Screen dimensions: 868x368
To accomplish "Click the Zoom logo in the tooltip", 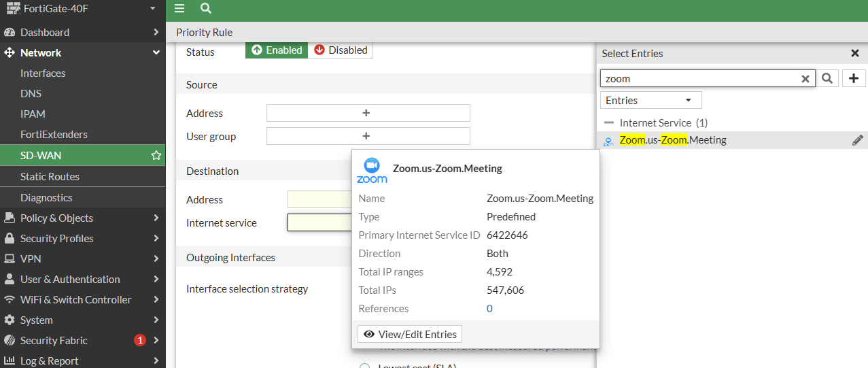I will (x=372, y=171).
